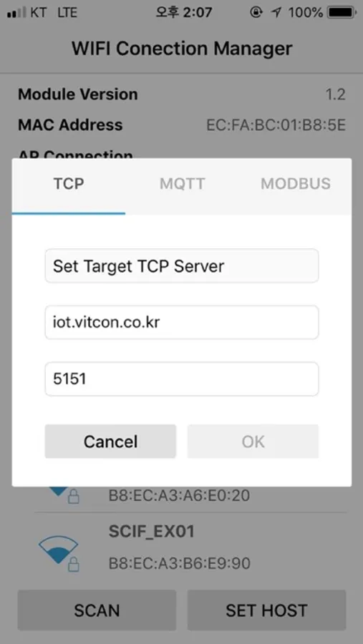Tap the Set Target TCP Server field

(x=182, y=265)
